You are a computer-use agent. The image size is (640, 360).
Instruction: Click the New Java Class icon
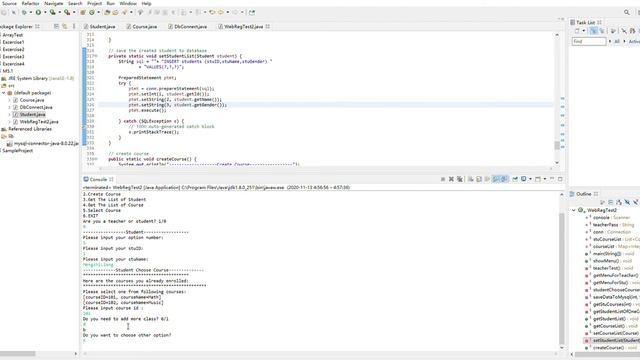92,12
